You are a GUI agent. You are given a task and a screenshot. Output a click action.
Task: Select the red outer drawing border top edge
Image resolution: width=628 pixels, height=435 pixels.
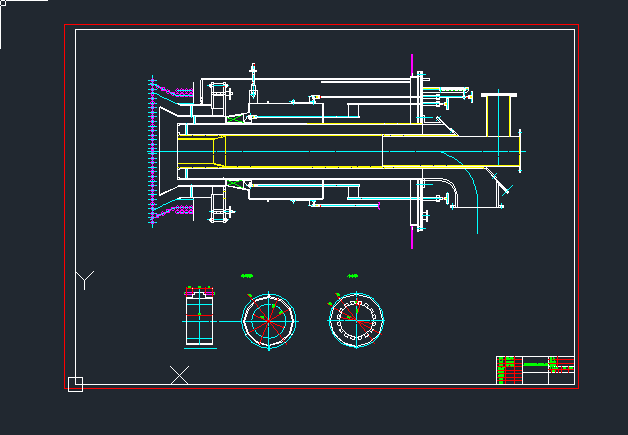click(320, 24)
